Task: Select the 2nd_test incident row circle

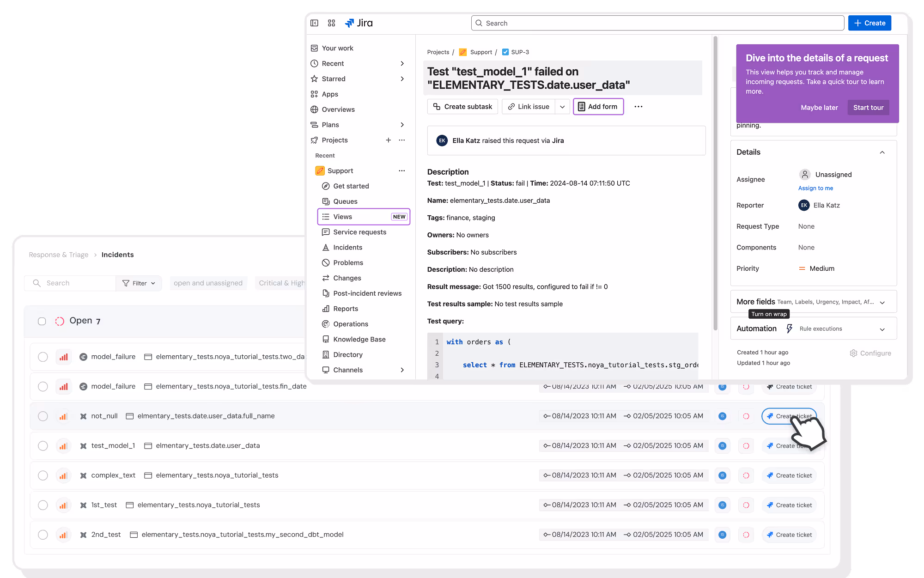Action: tap(43, 535)
